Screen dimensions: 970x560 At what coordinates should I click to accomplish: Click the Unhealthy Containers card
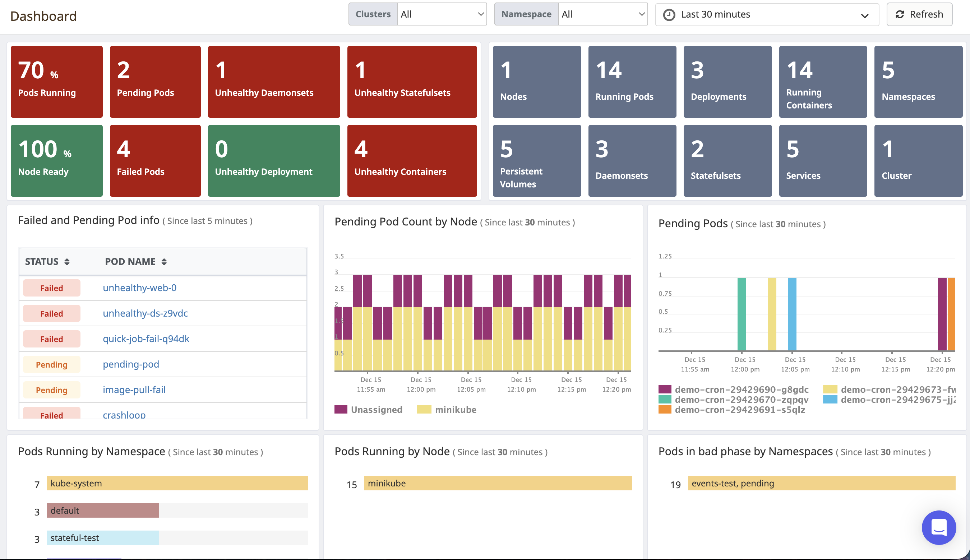click(x=412, y=160)
